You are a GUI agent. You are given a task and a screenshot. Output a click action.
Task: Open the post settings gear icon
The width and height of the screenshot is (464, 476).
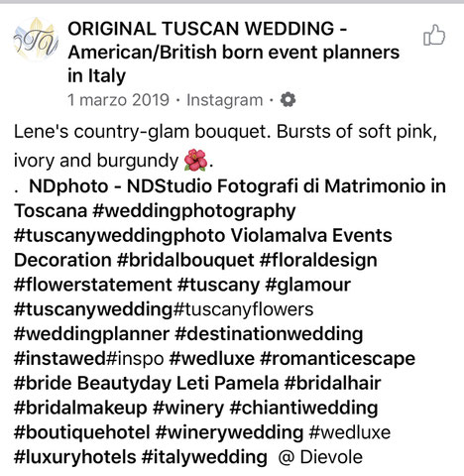point(288,100)
